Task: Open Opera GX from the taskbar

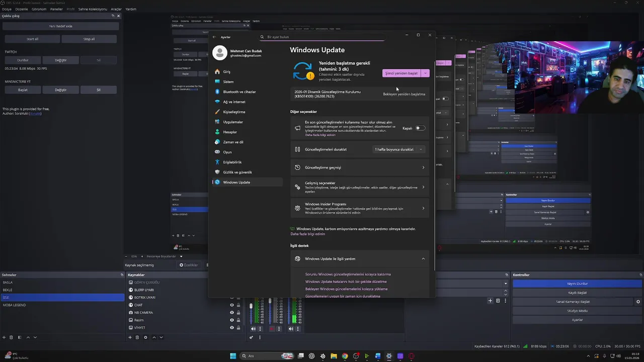Action: (x=412, y=356)
